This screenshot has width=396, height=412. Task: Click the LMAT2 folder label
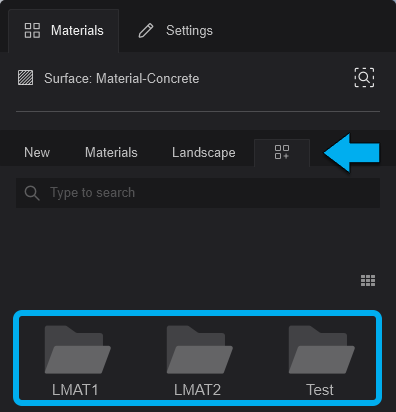pos(197,390)
